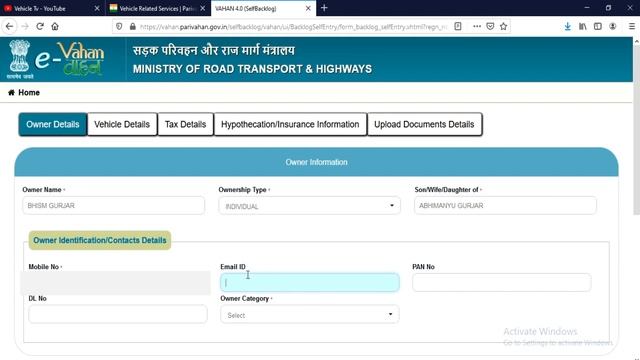Screen dimensions: 640x360
Task: Open the page actions three-dot menu
Action: pyautogui.click(x=477, y=26)
